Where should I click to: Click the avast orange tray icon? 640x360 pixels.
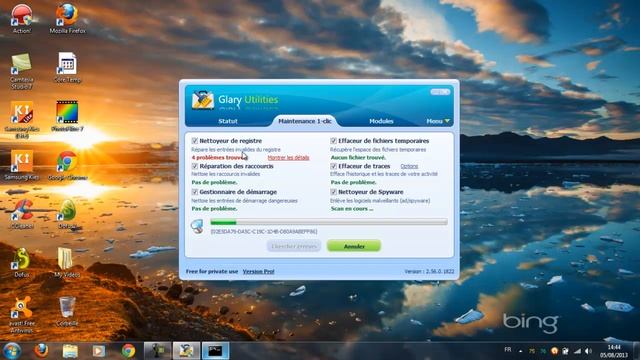tap(554, 351)
